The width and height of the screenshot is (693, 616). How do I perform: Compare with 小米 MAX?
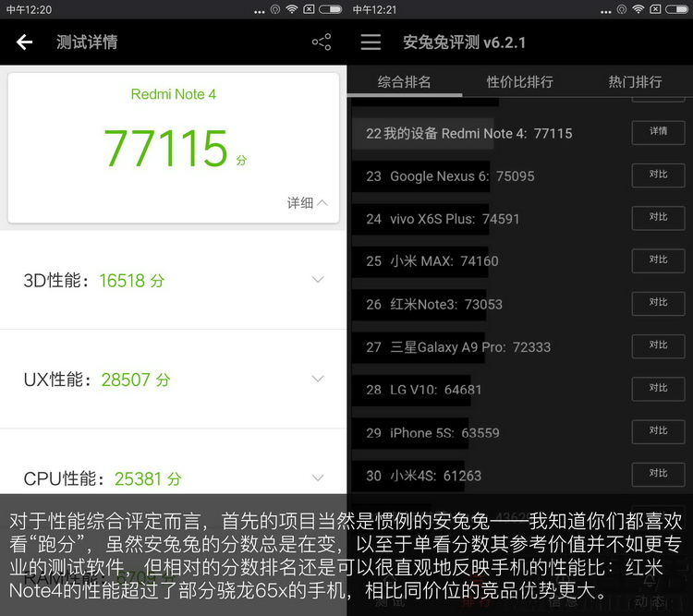658,260
